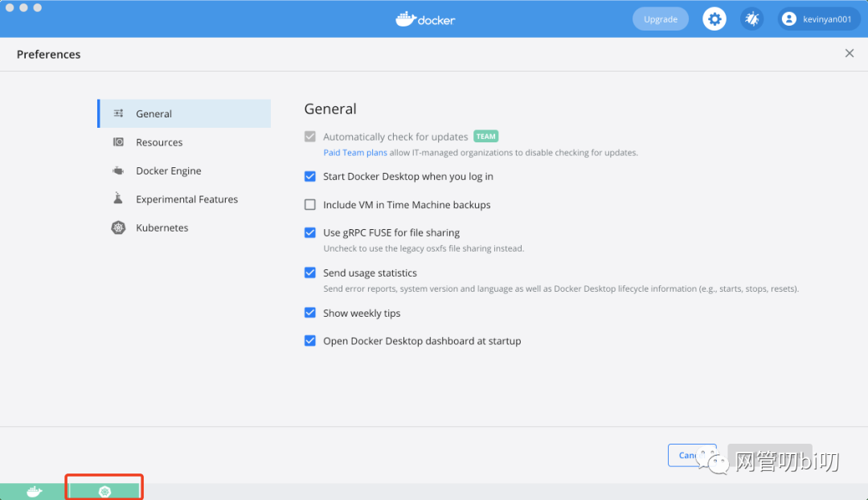
Task: Open the Resources preferences tab
Action: (x=184, y=142)
